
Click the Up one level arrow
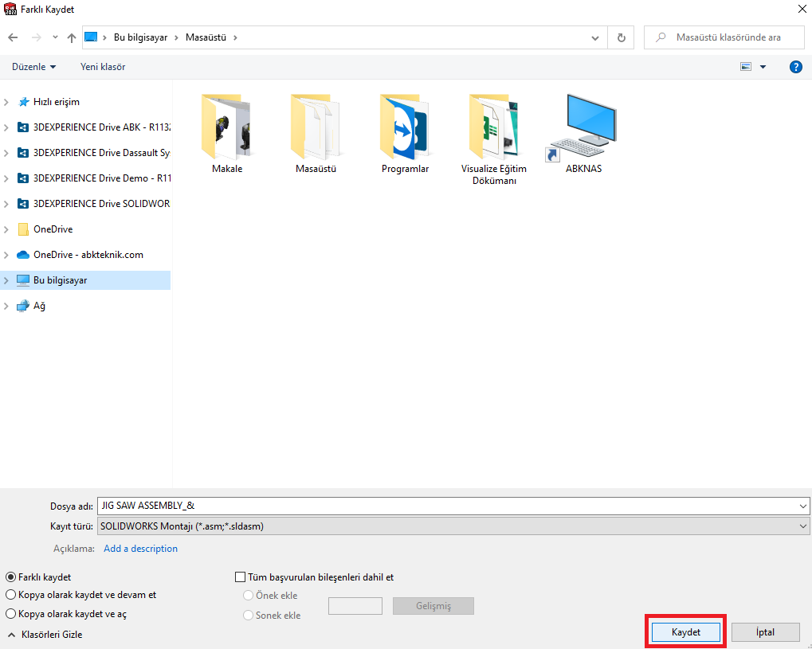click(73, 37)
